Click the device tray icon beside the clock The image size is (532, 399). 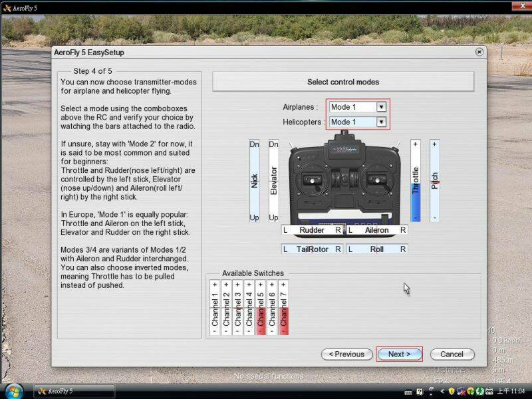pyautogui.click(x=489, y=391)
